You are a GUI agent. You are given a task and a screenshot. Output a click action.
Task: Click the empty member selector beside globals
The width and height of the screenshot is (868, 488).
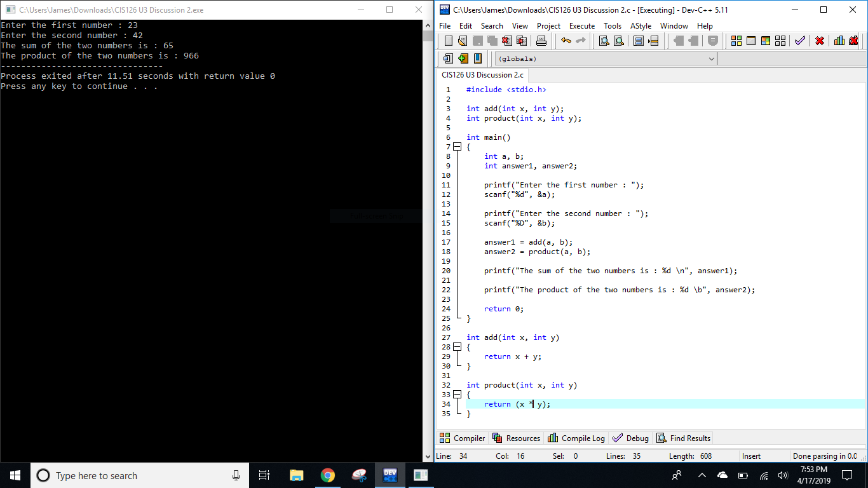point(792,58)
